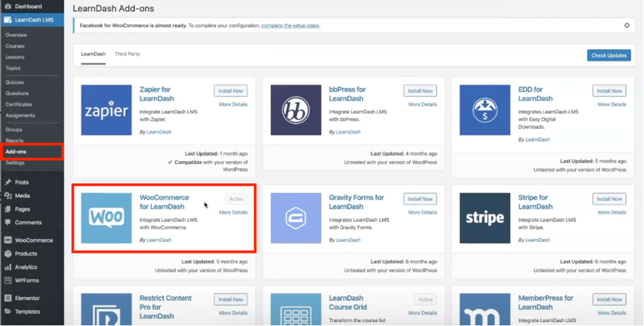The image size is (644, 326).
Task: Switch to the LearnDash tab
Action: click(93, 54)
